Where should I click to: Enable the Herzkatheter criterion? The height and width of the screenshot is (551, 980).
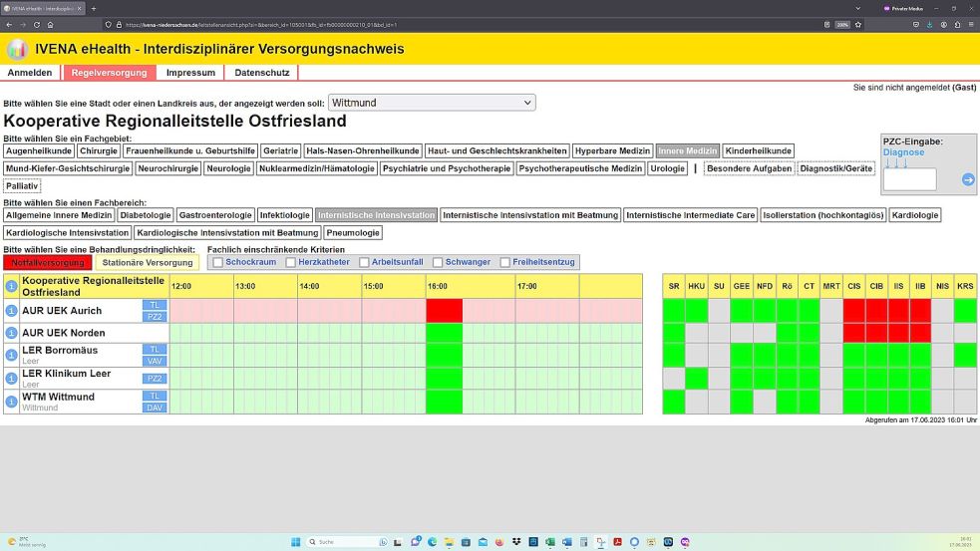pyautogui.click(x=291, y=262)
